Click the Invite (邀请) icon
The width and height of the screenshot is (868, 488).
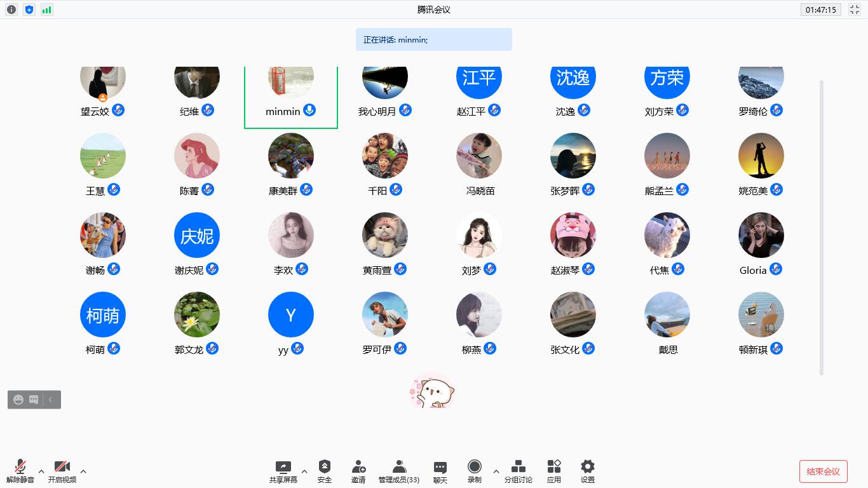pyautogui.click(x=358, y=471)
